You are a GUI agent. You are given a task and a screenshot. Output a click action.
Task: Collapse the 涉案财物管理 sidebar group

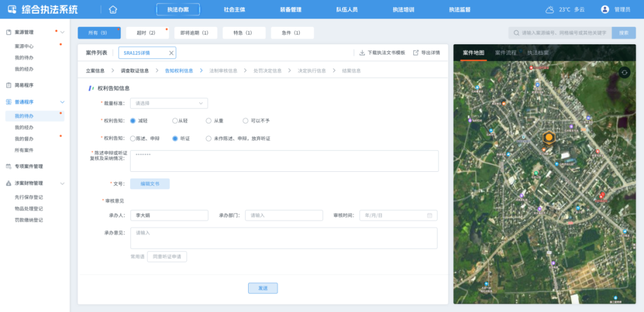pos(63,183)
